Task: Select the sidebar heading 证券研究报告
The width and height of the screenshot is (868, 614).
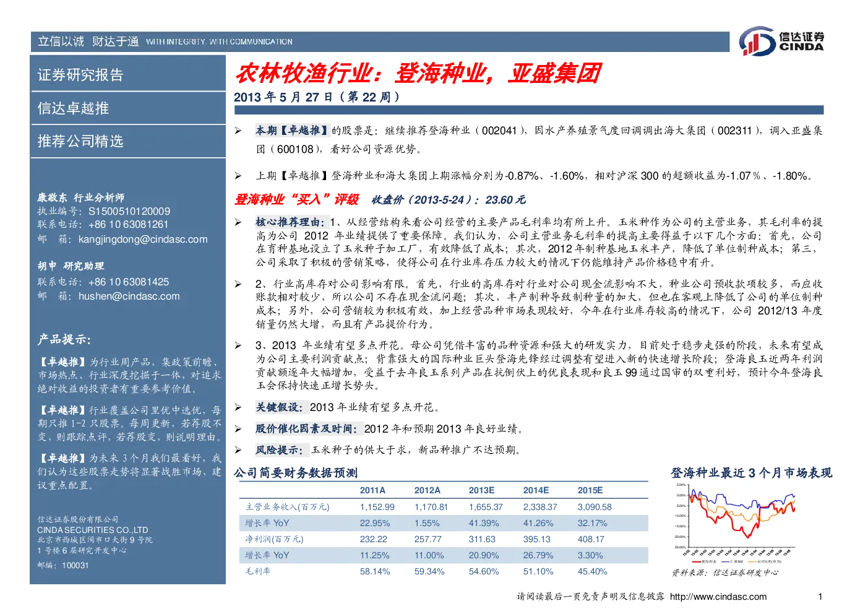Action: click(x=80, y=75)
